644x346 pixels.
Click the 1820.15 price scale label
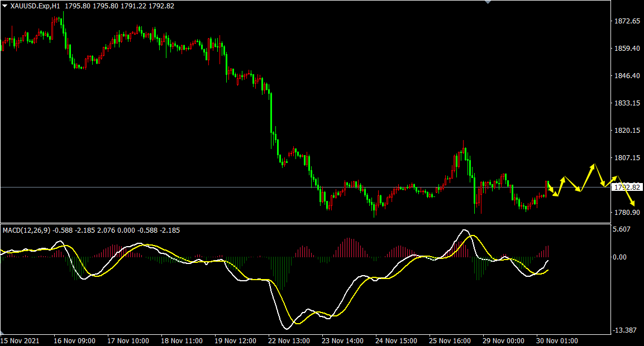[x=627, y=131]
